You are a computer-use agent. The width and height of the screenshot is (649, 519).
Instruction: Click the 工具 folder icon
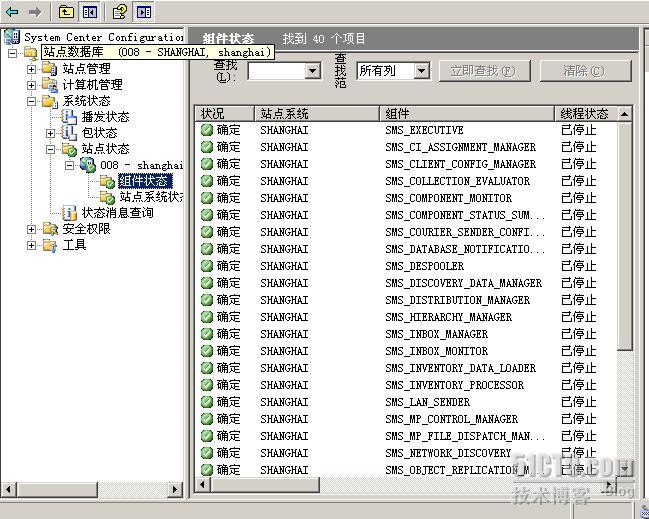pyautogui.click(x=50, y=245)
